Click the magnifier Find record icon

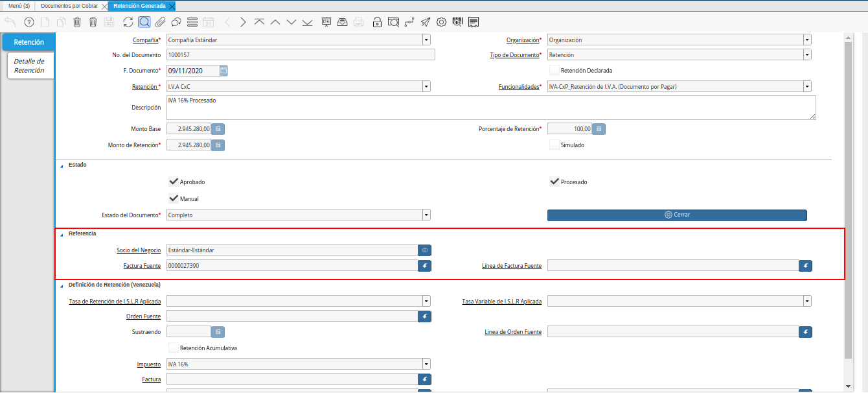click(x=144, y=22)
